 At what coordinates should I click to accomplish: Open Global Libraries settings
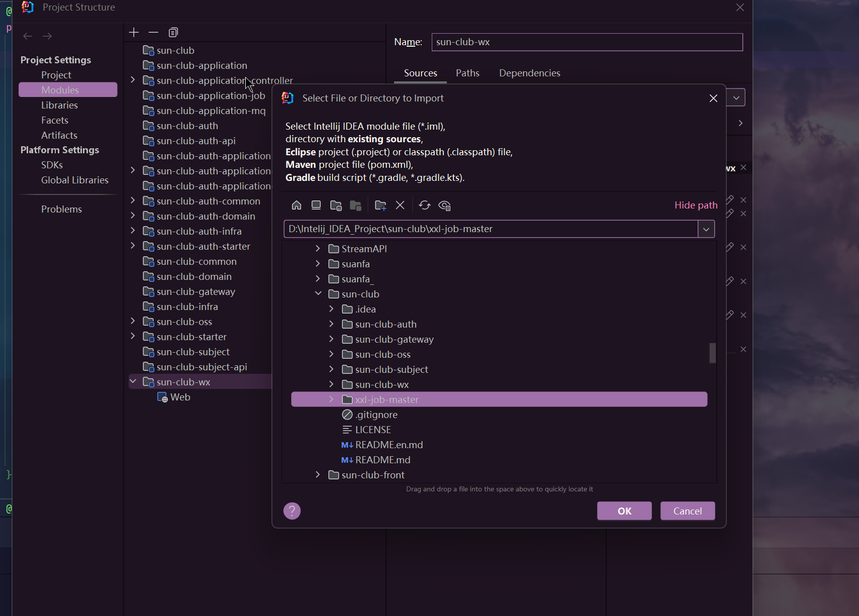pyautogui.click(x=75, y=180)
